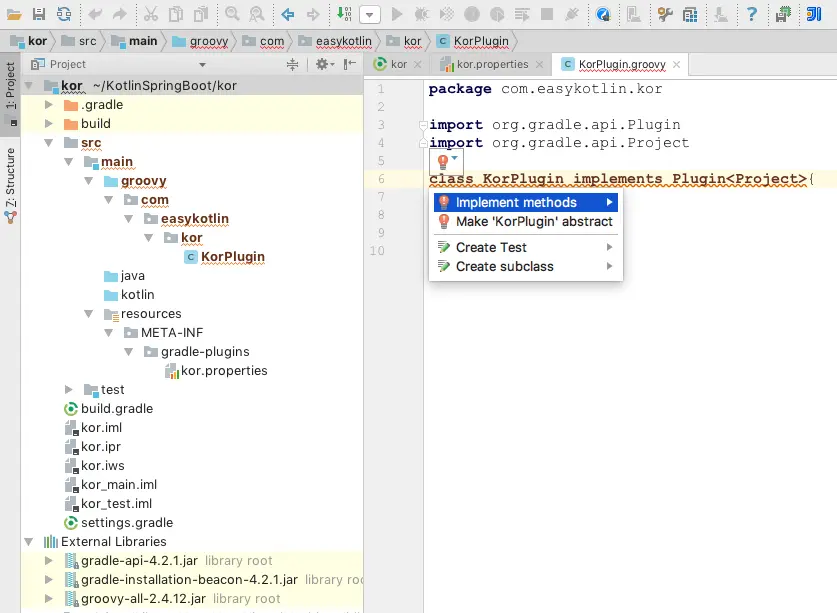Open the Project panel gear settings
837x613 pixels.
325,65
